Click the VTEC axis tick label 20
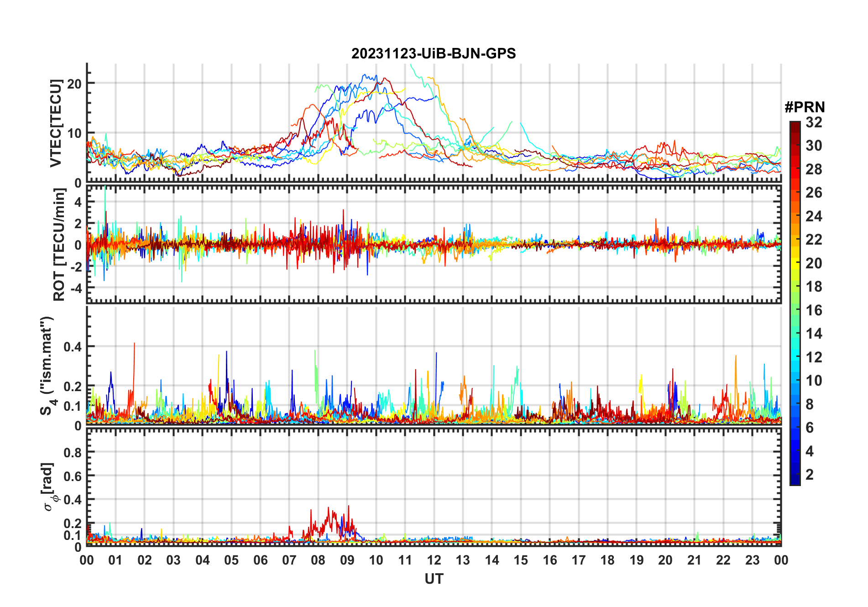868x607 pixels. [x=74, y=84]
